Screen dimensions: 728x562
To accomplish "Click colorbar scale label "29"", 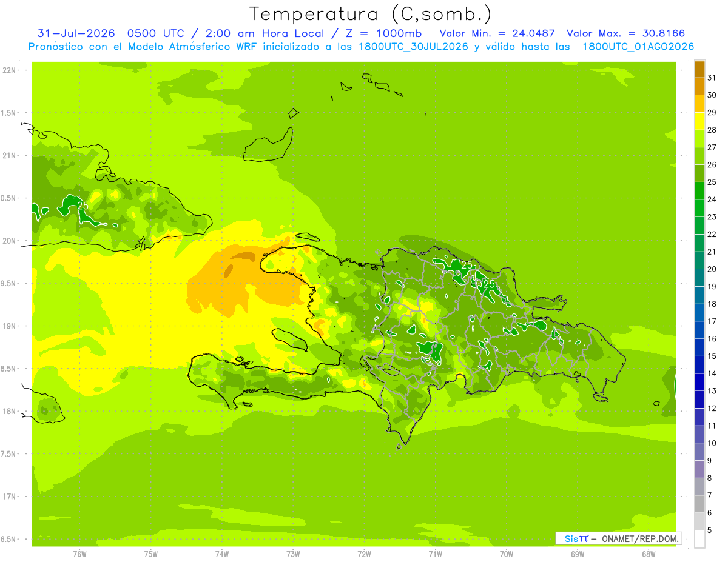I will pos(712,113).
